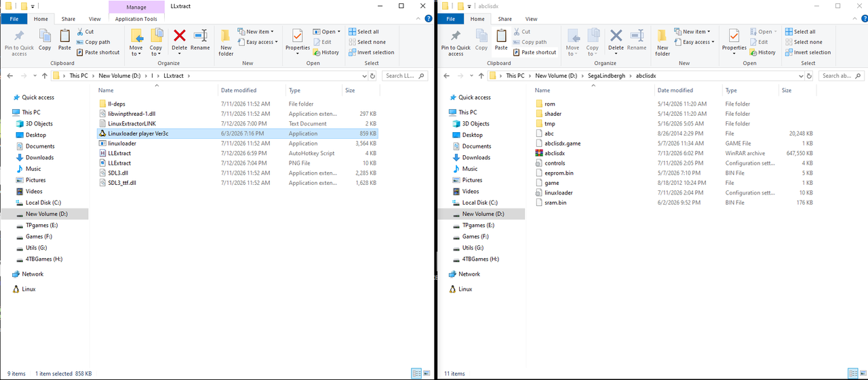The height and width of the screenshot is (380, 868).
Task: Click Invert selection in LLxtract window
Action: pos(371,52)
